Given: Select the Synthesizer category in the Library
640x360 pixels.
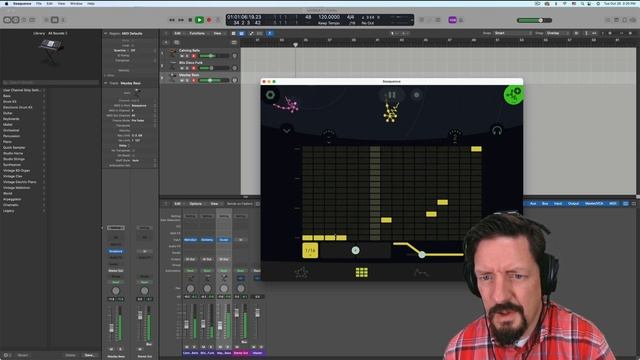Looking at the screenshot, I should coord(12,164).
